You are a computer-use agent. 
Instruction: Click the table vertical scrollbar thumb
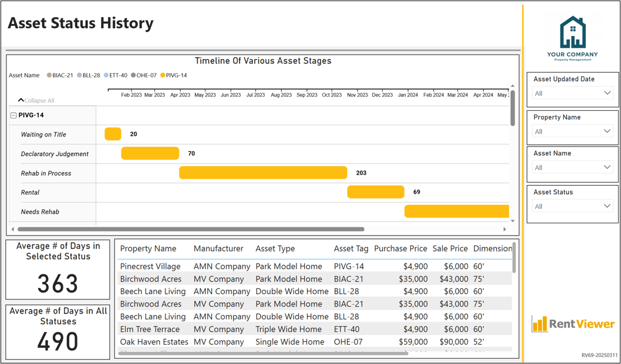pos(514,257)
